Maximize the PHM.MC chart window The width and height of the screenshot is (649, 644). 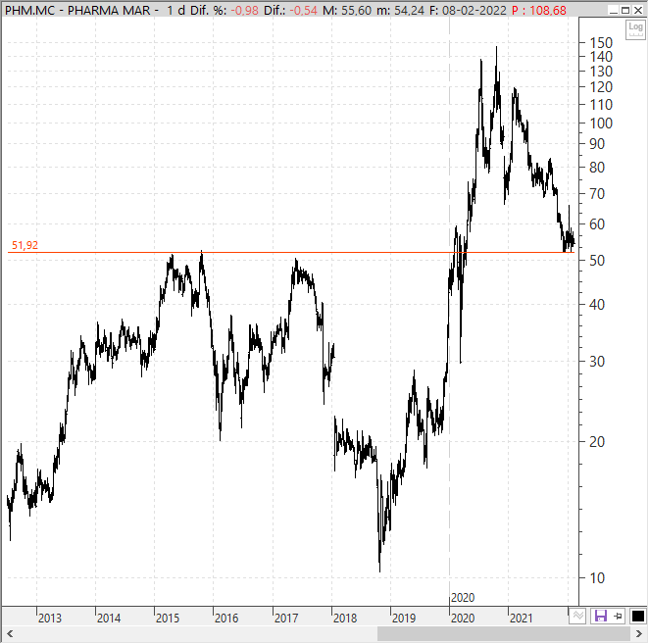point(625,10)
